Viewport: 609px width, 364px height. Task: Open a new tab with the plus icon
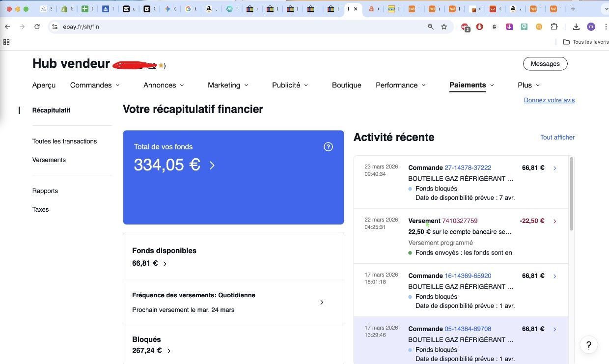click(573, 9)
